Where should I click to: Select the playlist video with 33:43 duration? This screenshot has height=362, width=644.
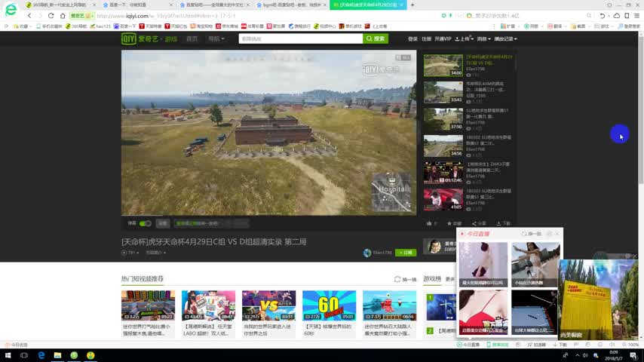click(443, 92)
